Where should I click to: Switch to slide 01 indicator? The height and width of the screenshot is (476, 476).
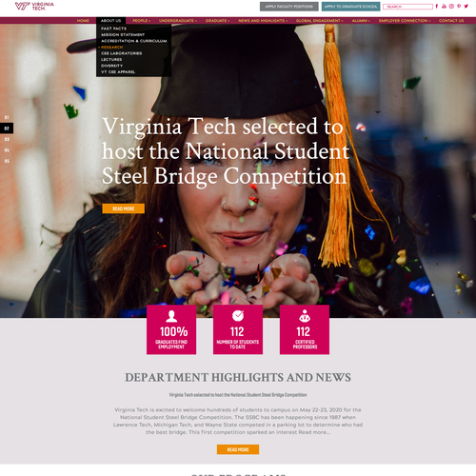[x=7, y=117]
